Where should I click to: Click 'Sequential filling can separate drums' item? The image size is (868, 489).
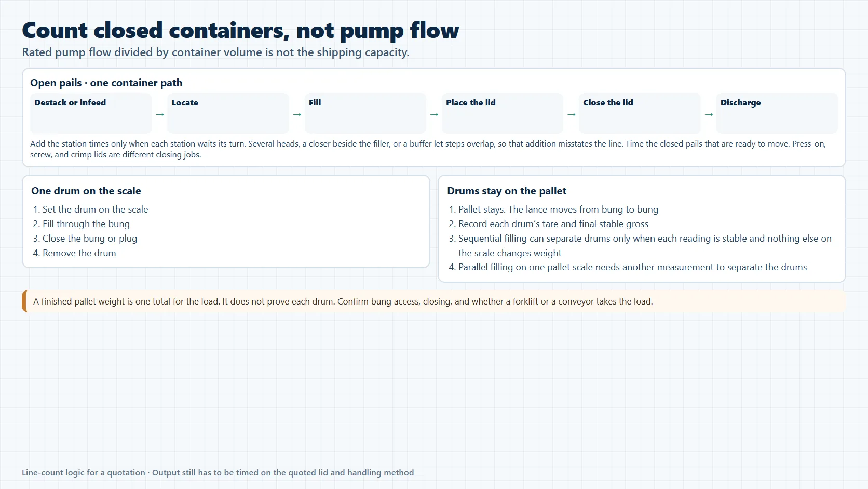[640, 246]
